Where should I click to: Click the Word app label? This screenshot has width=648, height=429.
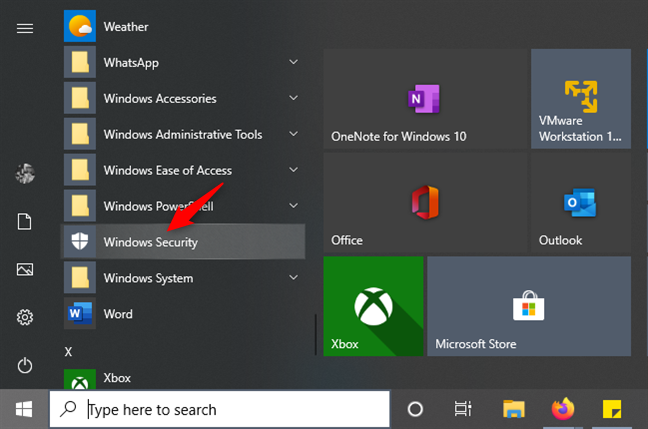click(118, 314)
